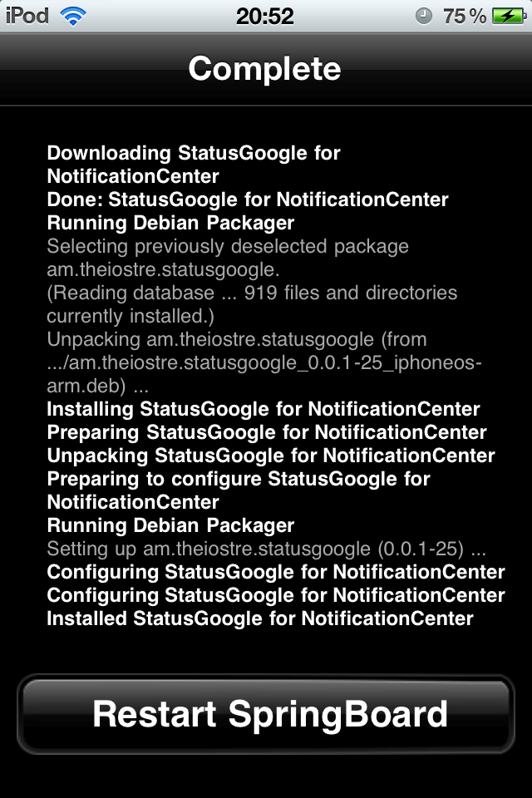Select the Downloading StatusGoogle log line
The width and height of the screenshot is (532, 798).
pos(194,165)
